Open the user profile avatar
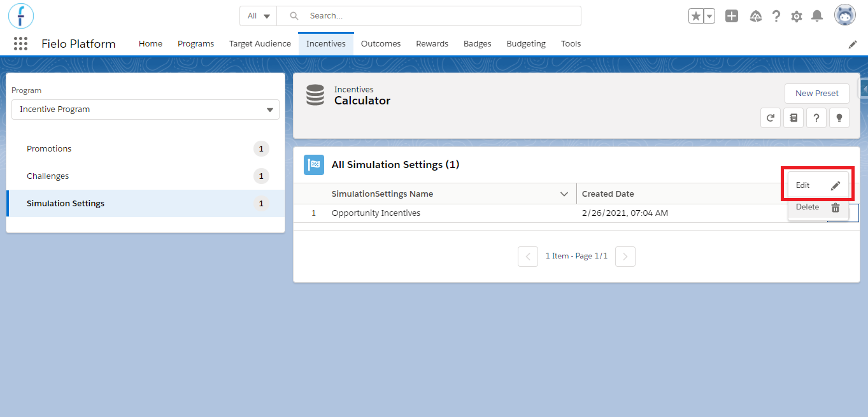 click(845, 15)
